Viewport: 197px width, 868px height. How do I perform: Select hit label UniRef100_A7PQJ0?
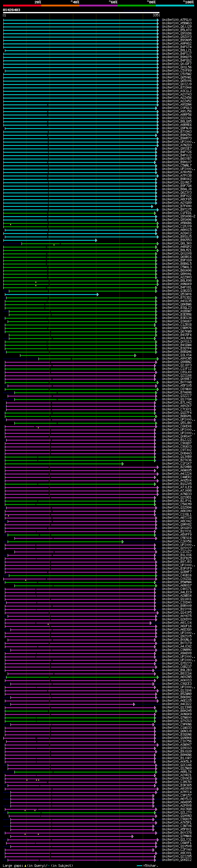(x=177, y=20)
